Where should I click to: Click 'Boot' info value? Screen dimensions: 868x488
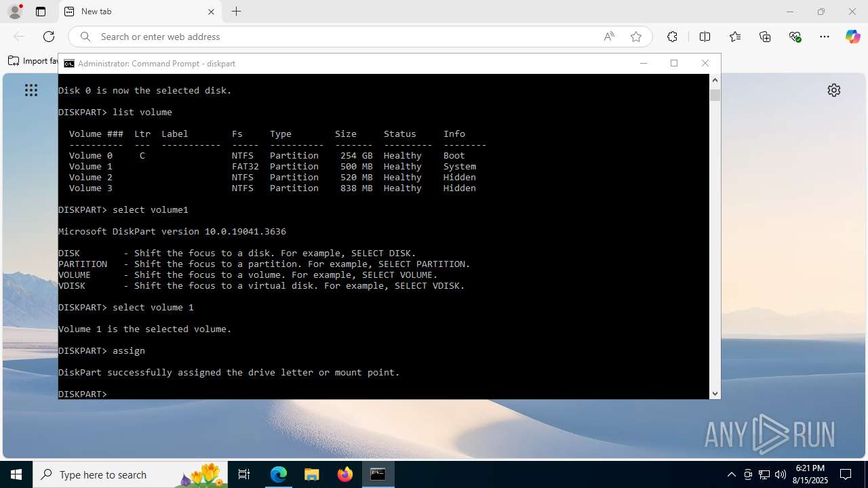(x=454, y=155)
